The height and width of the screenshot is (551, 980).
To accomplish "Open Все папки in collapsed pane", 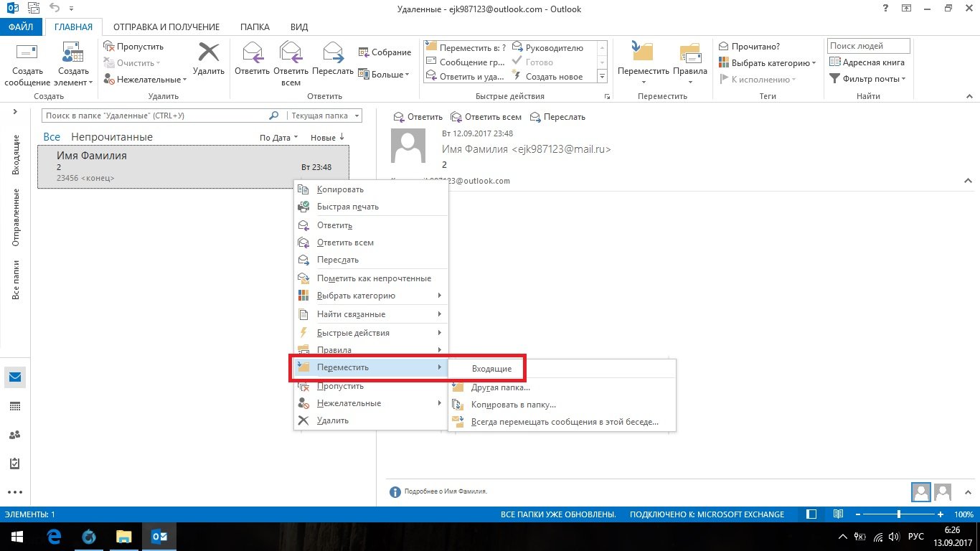I will click(16, 280).
